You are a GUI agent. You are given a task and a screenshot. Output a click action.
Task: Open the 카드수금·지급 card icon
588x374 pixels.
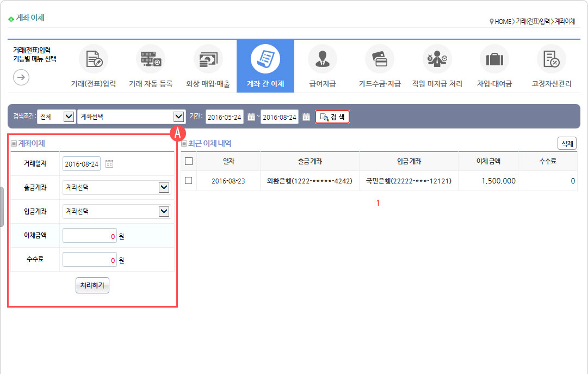[380, 59]
